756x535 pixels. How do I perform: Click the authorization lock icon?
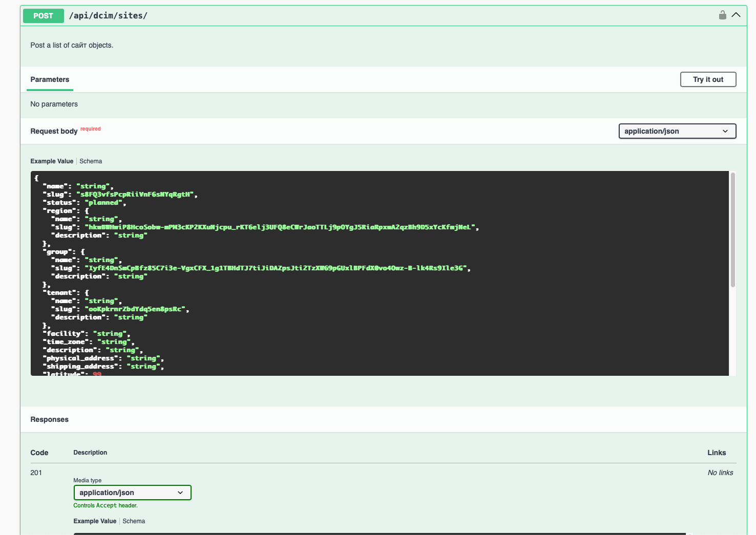pyautogui.click(x=722, y=15)
